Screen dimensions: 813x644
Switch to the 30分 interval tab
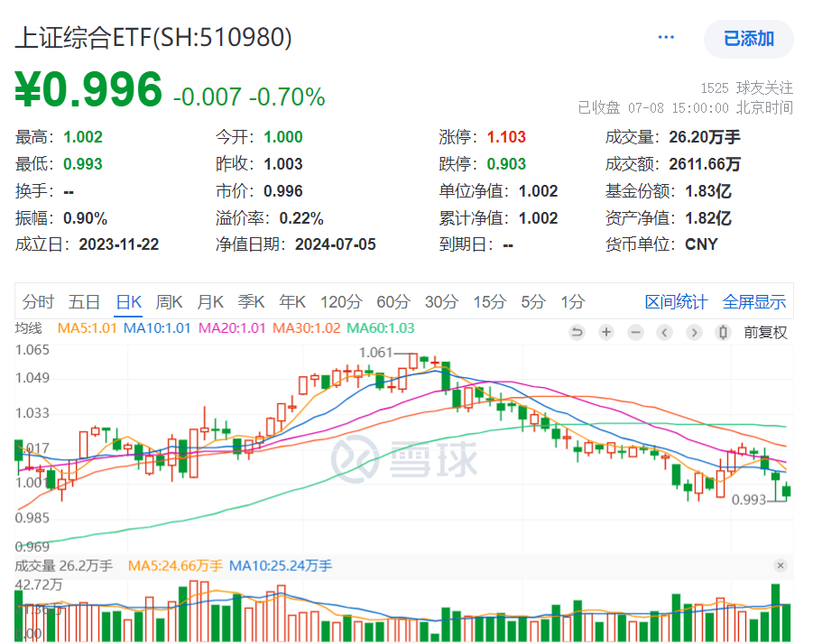click(x=441, y=301)
